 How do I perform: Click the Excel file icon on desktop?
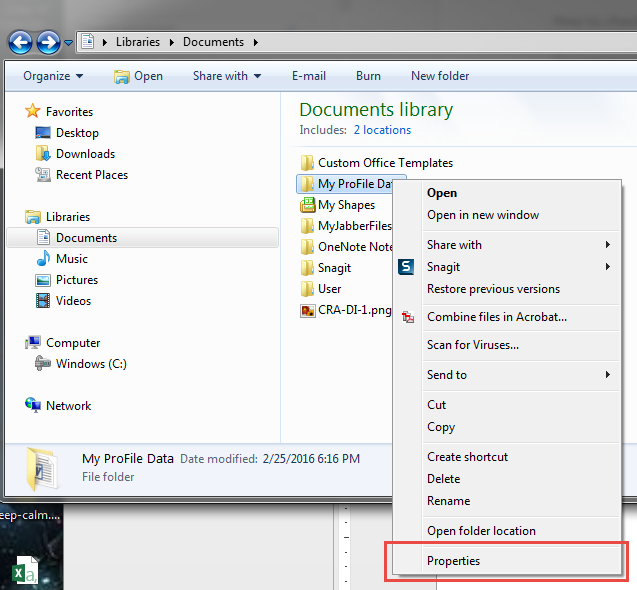tap(25, 570)
